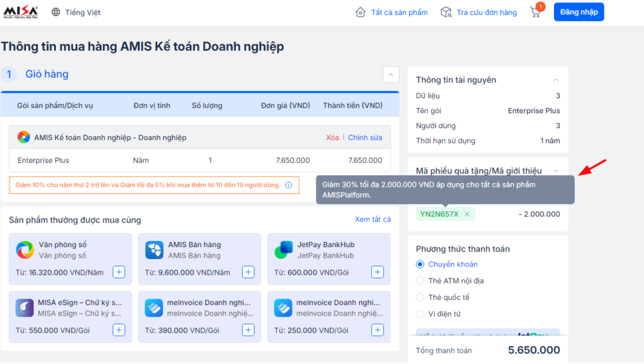Click the MISA logo
The image size is (644, 364).
pos(21,12)
